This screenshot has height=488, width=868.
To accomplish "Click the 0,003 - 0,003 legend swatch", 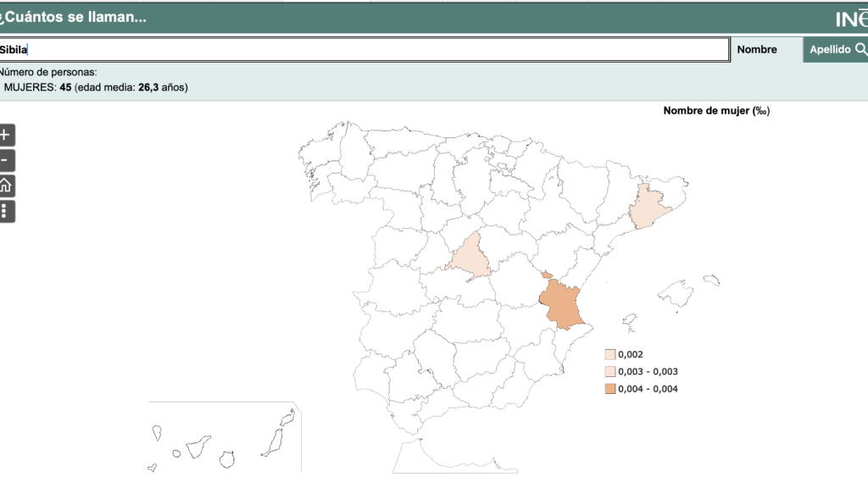I will pos(609,372).
